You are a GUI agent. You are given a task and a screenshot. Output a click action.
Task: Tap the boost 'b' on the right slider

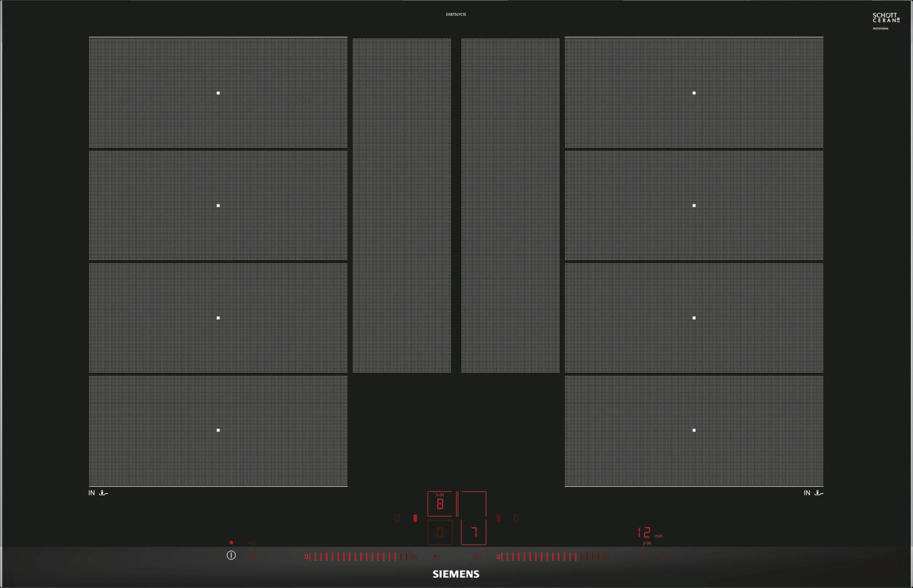(x=607, y=556)
